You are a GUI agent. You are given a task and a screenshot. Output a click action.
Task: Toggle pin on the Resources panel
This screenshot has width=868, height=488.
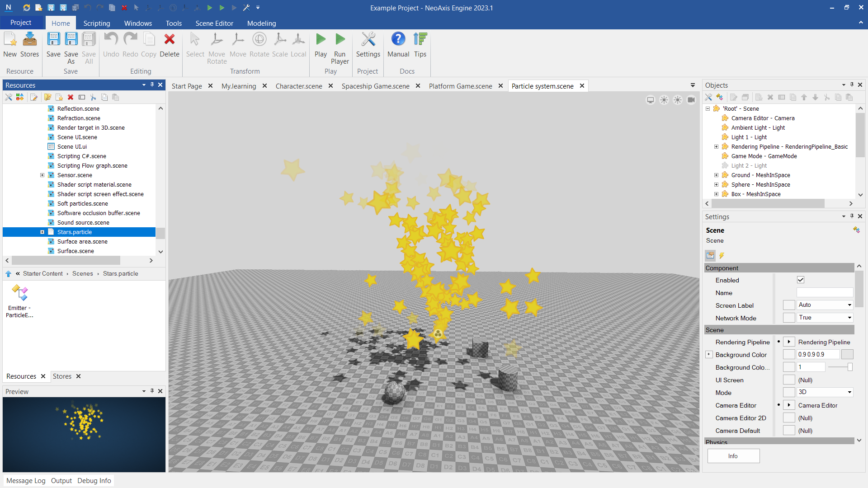(x=152, y=85)
